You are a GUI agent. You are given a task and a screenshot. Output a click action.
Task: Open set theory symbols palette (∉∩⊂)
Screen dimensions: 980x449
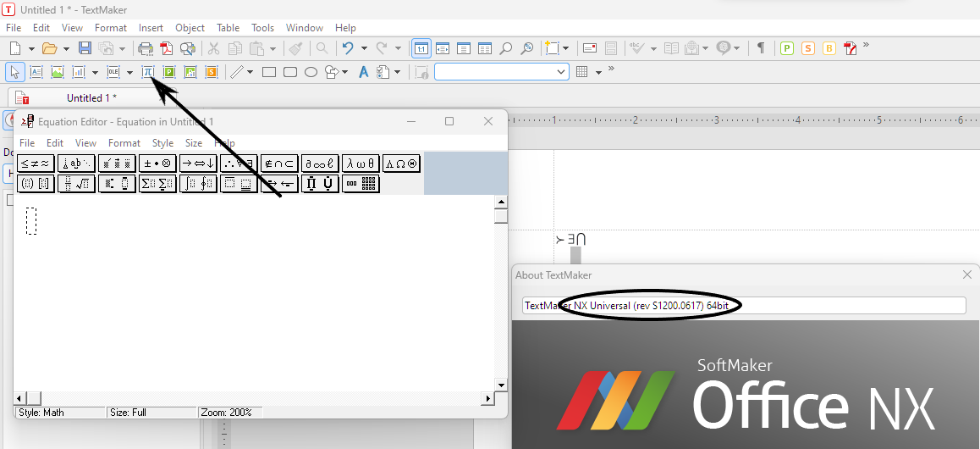280,164
